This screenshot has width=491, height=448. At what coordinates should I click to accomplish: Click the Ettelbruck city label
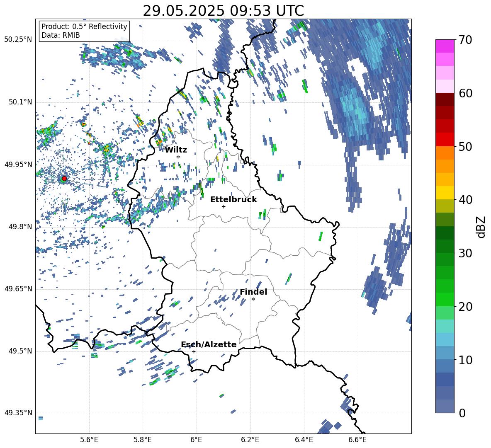point(233,200)
